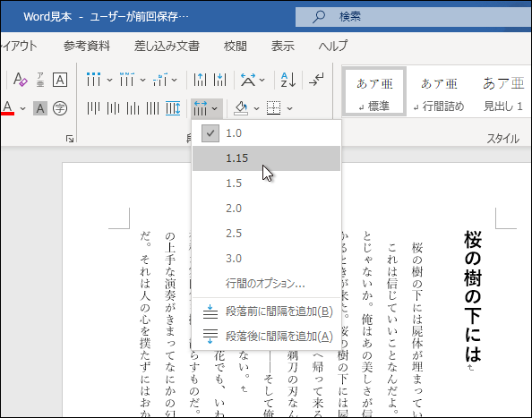Select 3.0 line spacing option
532x418 pixels.
tap(266, 259)
